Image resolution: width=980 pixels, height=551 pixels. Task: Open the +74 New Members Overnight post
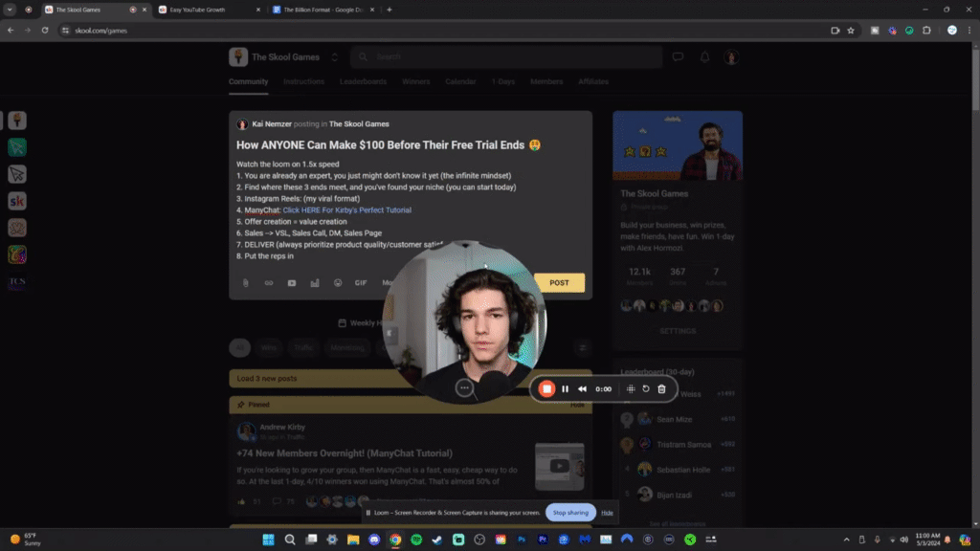(345, 453)
